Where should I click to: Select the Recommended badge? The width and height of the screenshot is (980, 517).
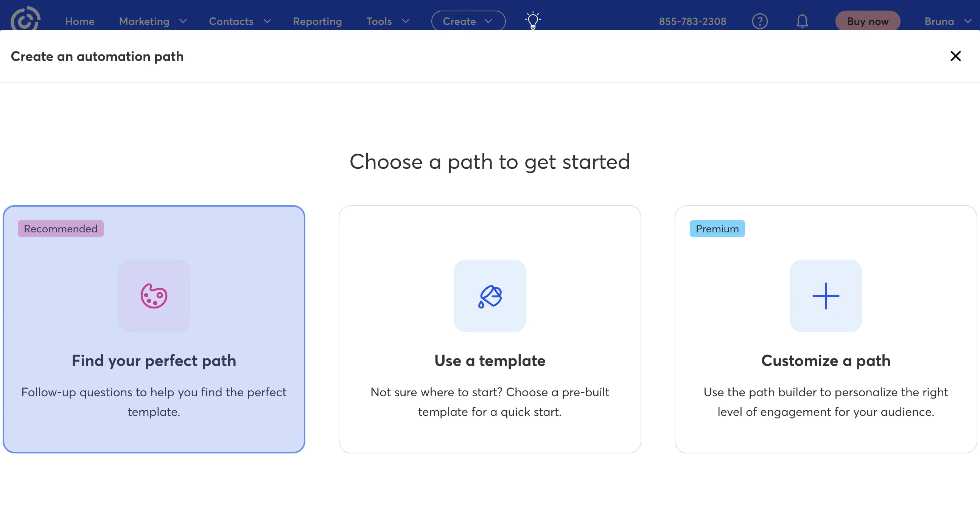pyautogui.click(x=61, y=229)
